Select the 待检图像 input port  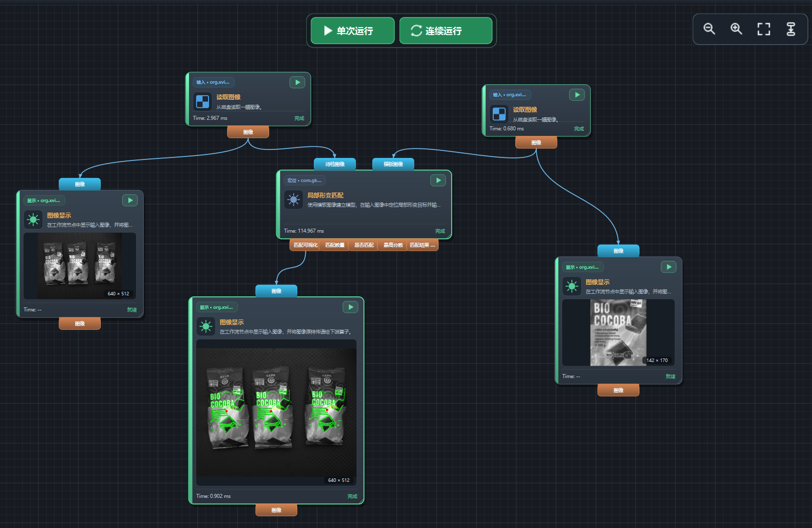point(335,164)
